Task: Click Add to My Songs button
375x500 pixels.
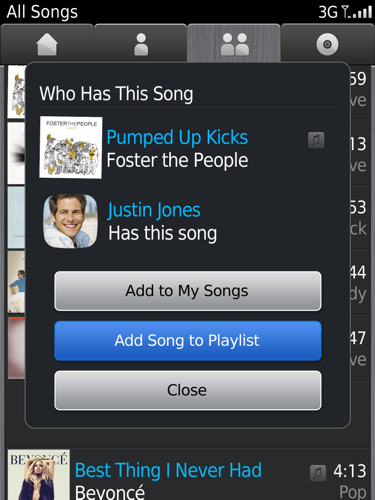Action: pos(188,291)
